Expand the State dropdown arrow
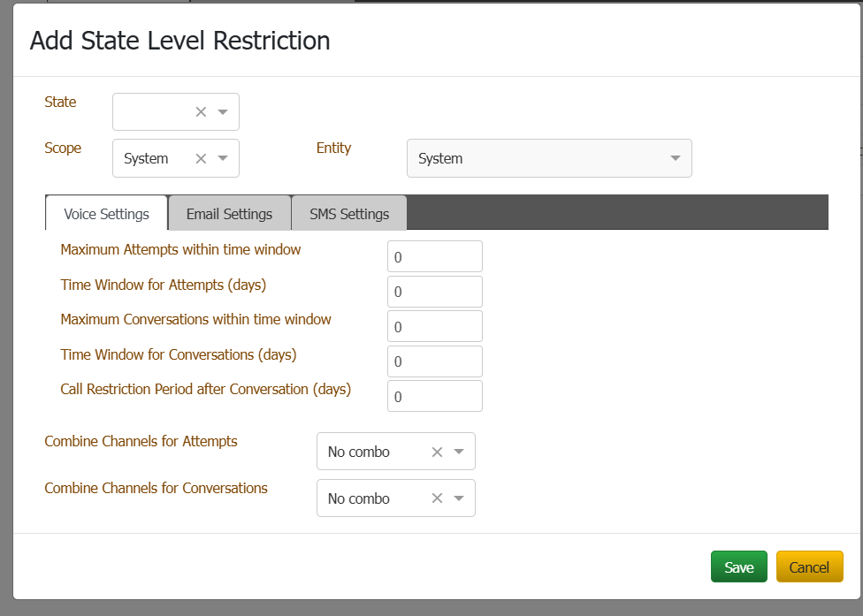This screenshot has width=863, height=616. [x=223, y=112]
